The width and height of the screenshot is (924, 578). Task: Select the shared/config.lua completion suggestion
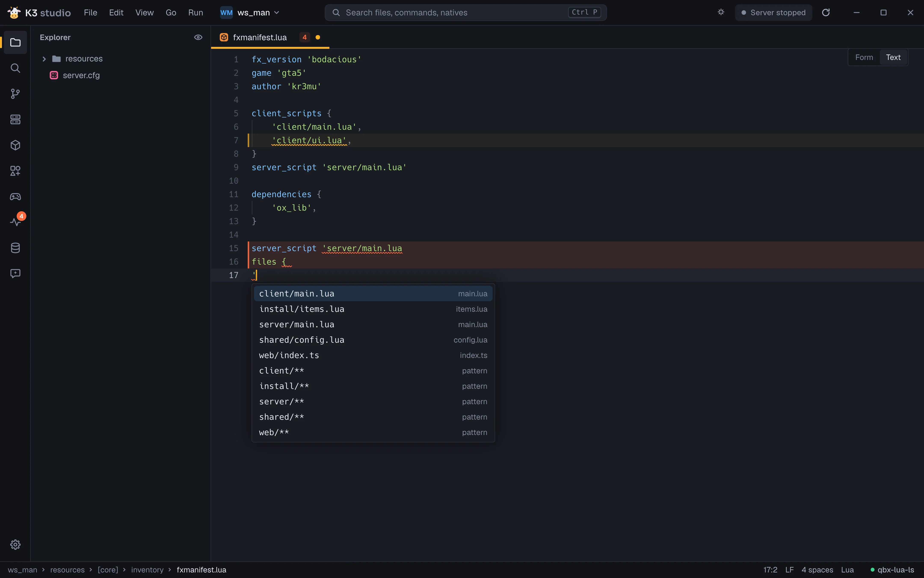click(x=373, y=340)
